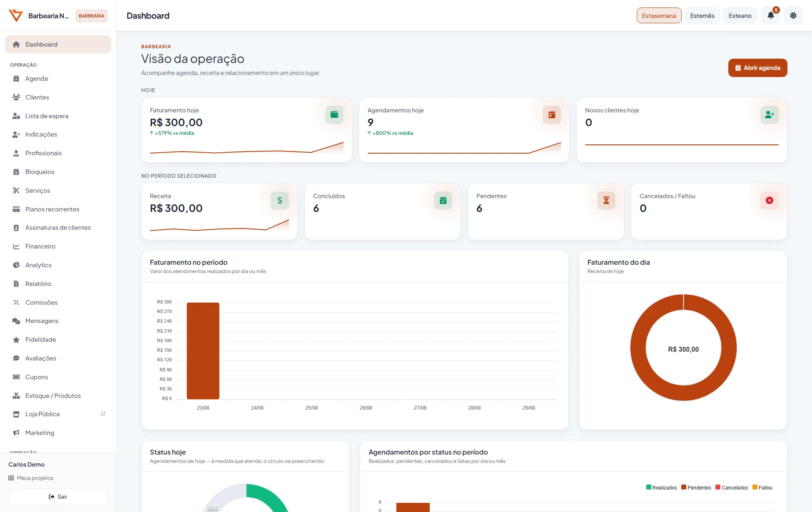Click the Barbearia logo icon
The image size is (812, 512).
click(x=16, y=16)
